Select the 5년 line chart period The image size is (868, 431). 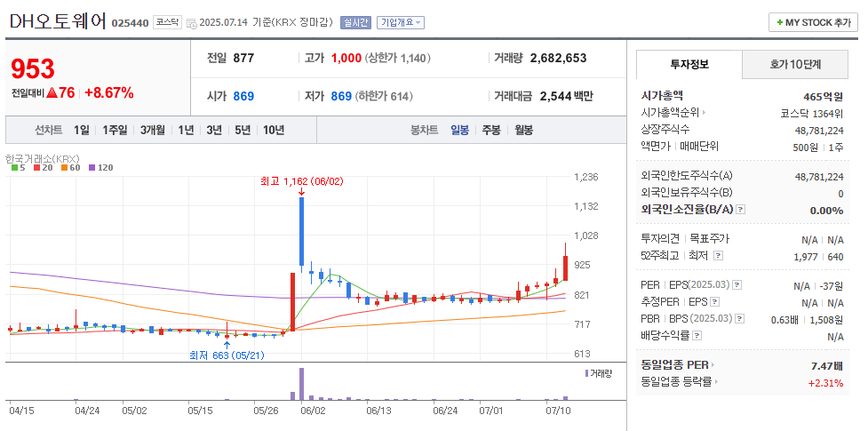243,130
